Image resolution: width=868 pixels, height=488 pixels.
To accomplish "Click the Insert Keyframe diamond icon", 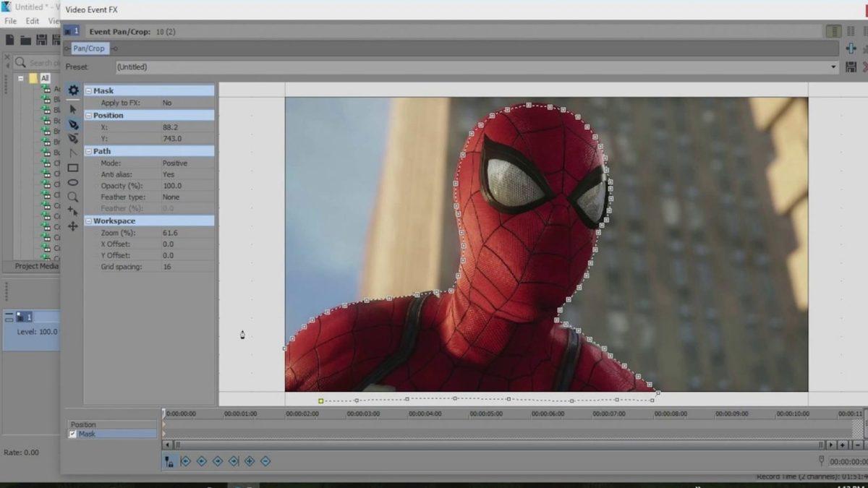I will 250,461.
